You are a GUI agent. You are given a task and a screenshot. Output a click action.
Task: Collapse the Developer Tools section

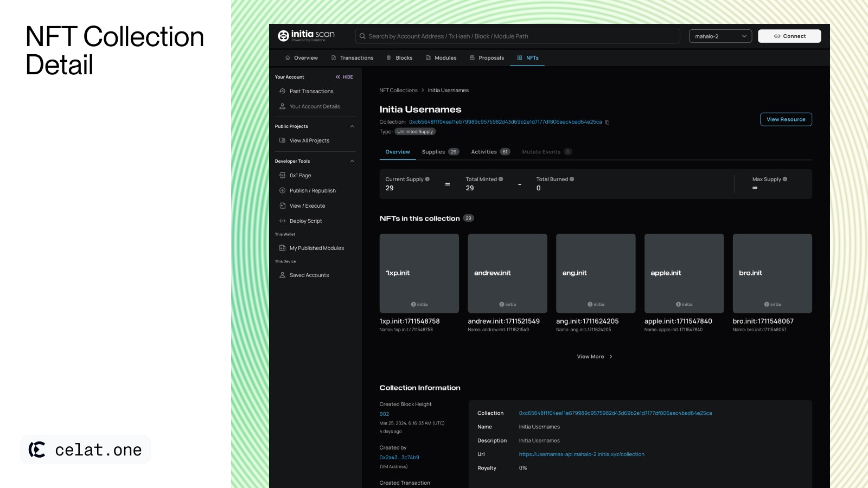point(352,161)
